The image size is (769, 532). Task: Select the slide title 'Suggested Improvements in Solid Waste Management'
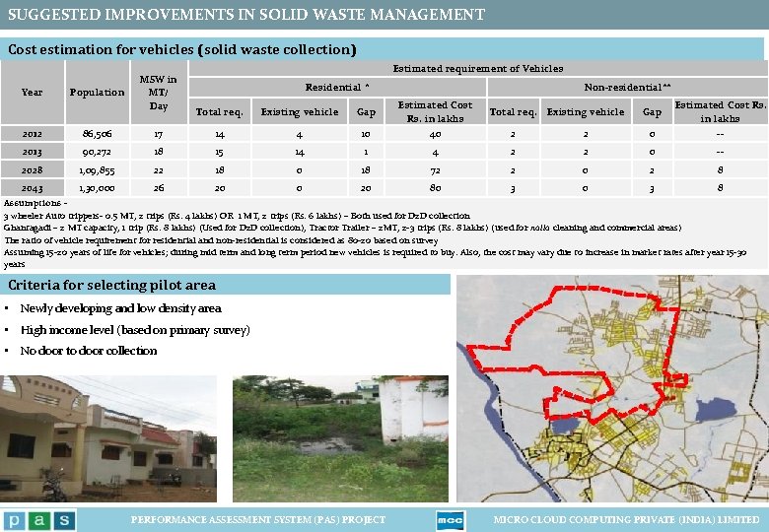246,14
